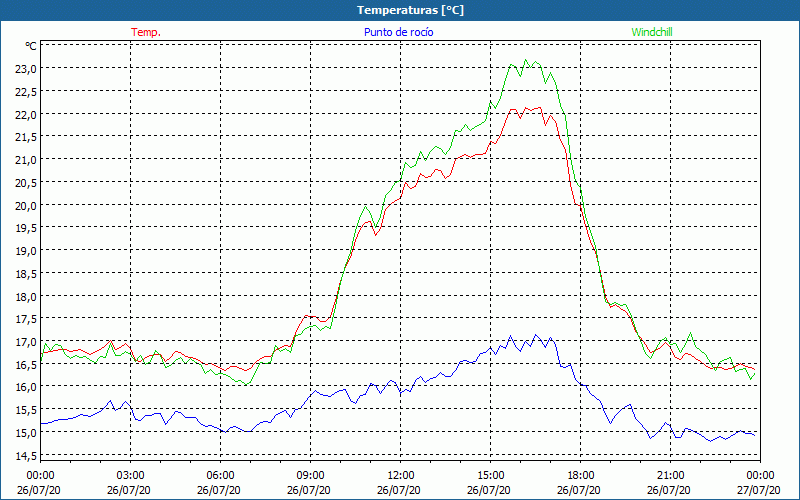Click the 17,0 y-axis value

click(26, 341)
